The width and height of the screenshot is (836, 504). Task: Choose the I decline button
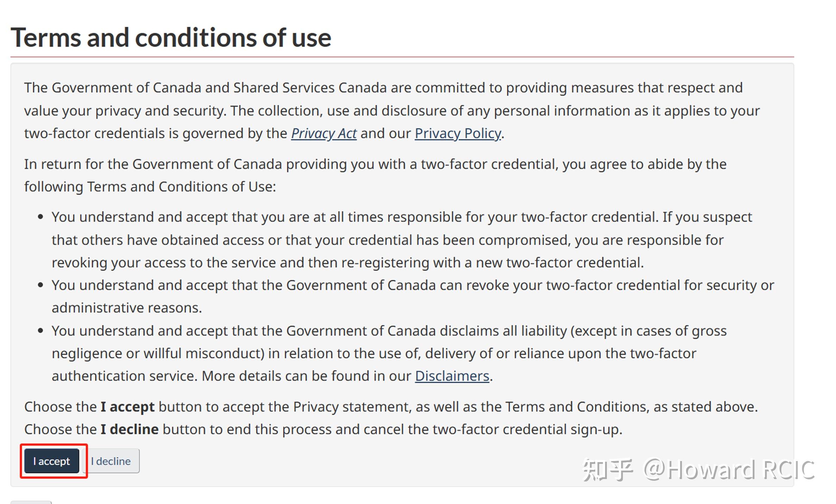[x=111, y=461]
